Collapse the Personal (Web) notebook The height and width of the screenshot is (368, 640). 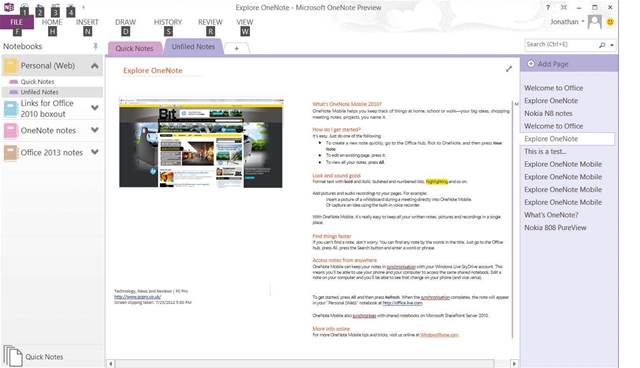(94, 66)
